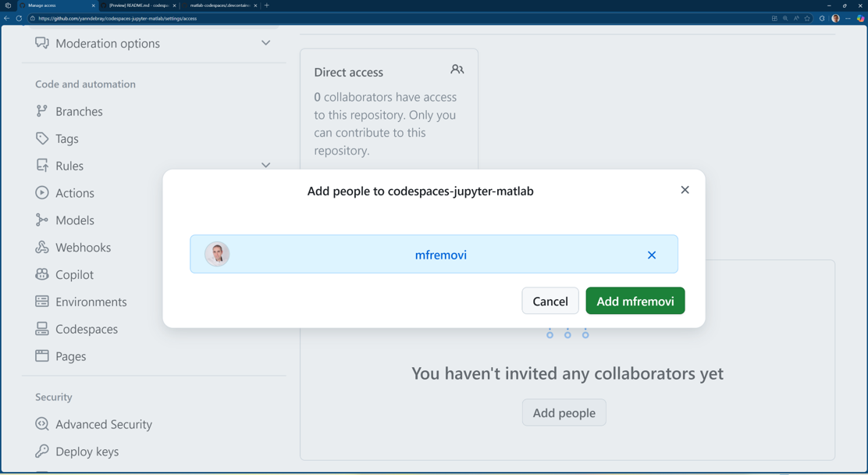This screenshot has width=868, height=475.
Task: Go to Copilot settings
Action: pos(74,275)
